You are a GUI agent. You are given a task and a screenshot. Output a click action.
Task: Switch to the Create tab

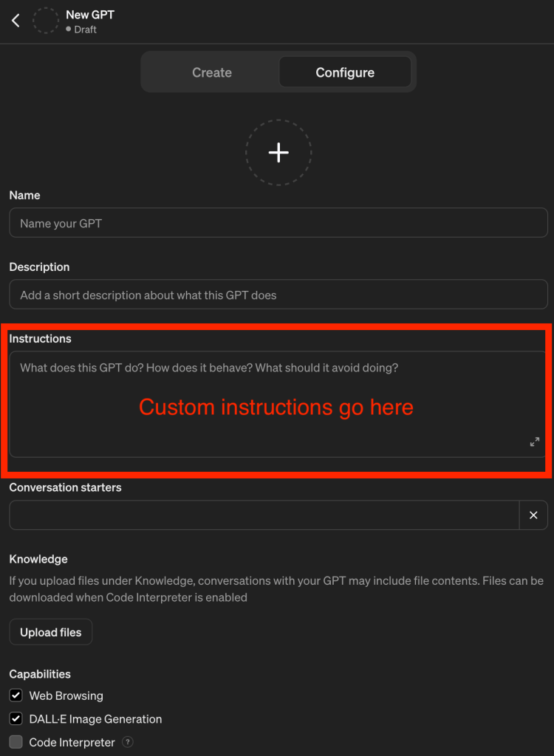pyautogui.click(x=211, y=72)
